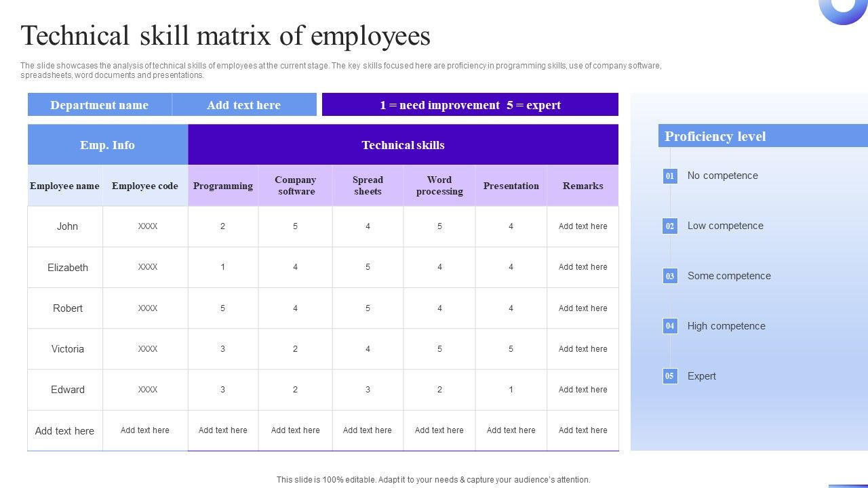Click John's employee code XXXX

148,226
